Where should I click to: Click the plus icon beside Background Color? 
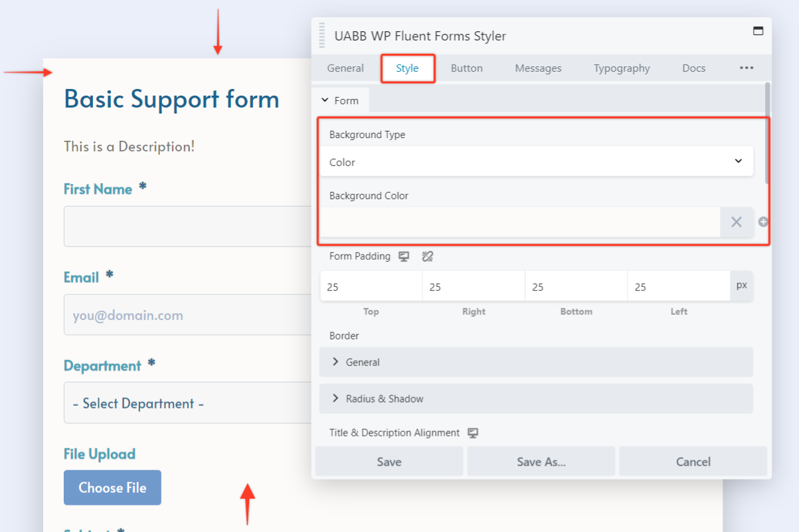763,222
